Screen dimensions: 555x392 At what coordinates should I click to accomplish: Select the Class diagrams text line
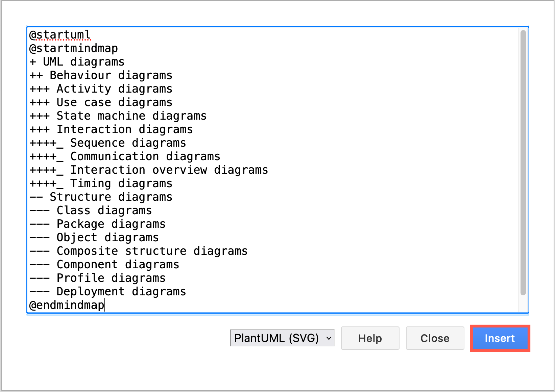[90, 210]
